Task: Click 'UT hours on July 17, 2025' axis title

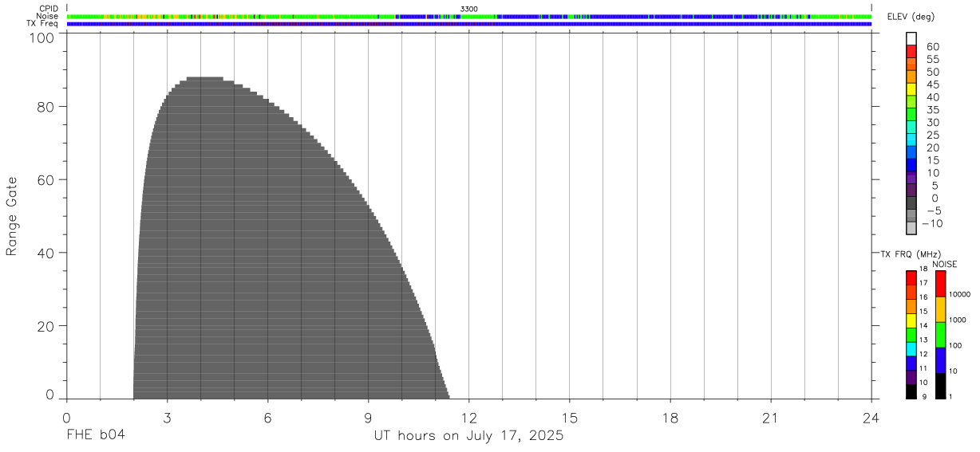Action: [x=468, y=436]
